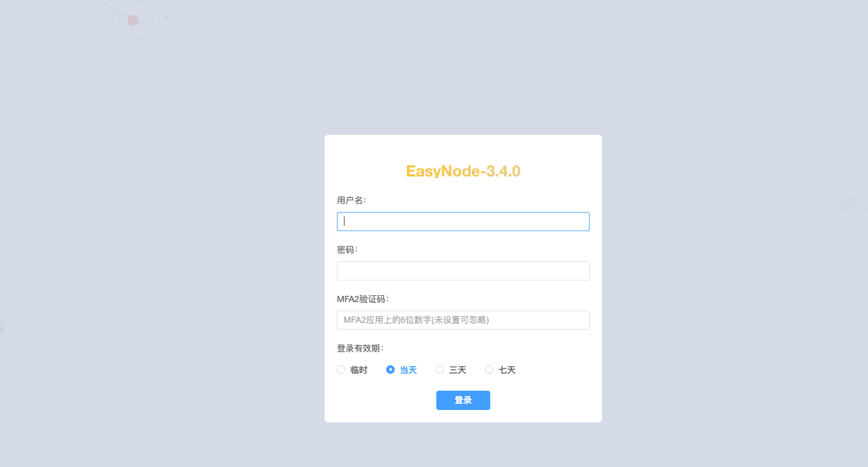Click the EasyNode-3.4.0 title text
This screenshot has width=868, height=467.
[463, 171]
